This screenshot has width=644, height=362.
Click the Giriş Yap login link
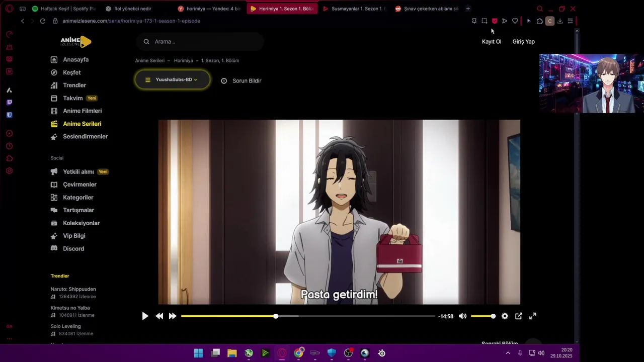(x=523, y=42)
